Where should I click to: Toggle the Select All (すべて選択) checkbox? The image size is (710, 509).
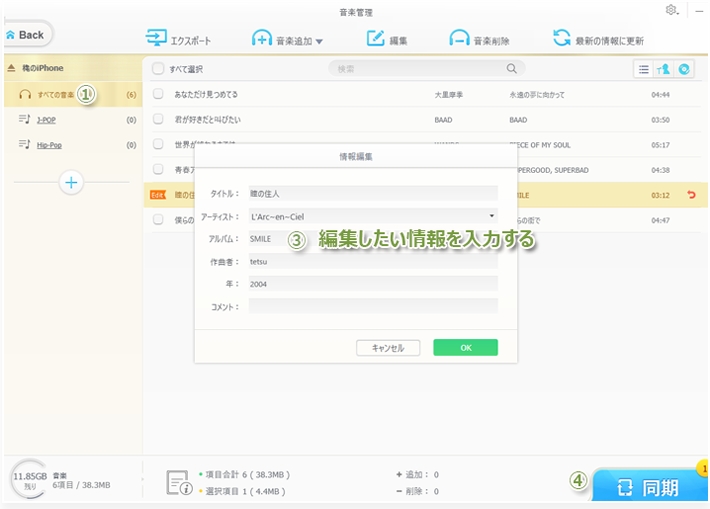(x=158, y=69)
